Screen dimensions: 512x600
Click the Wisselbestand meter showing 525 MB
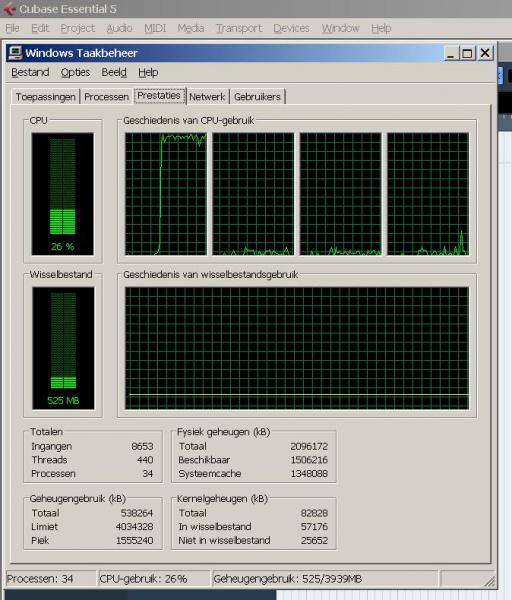pyautogui.click(x=64, y=348)
